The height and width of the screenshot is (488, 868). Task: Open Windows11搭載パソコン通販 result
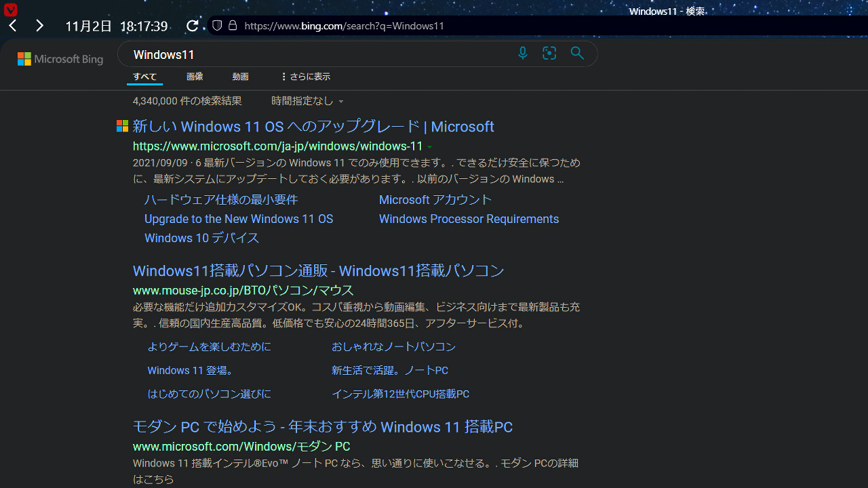click(x=319, y=270)
